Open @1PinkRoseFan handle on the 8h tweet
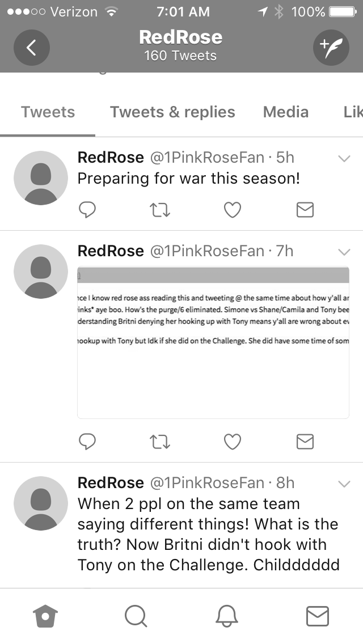This screenshot has height=644, width=363. coord(207,482)
